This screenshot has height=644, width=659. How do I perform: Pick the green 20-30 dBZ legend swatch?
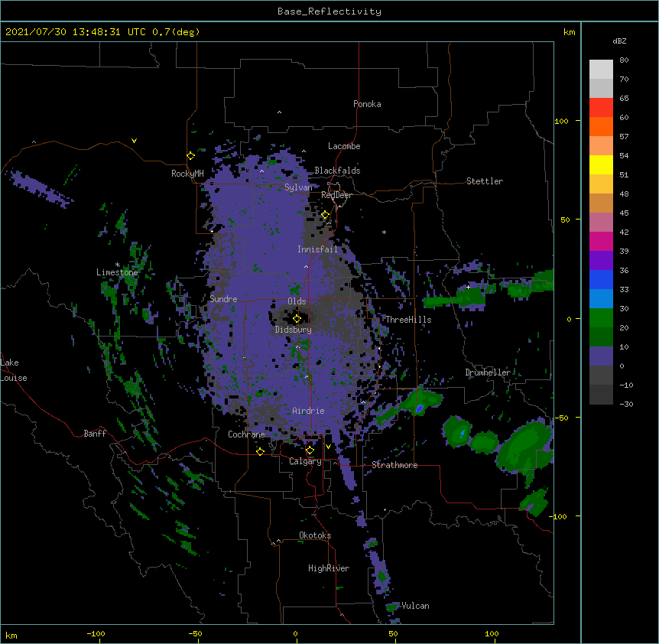[x=601, y=318]
